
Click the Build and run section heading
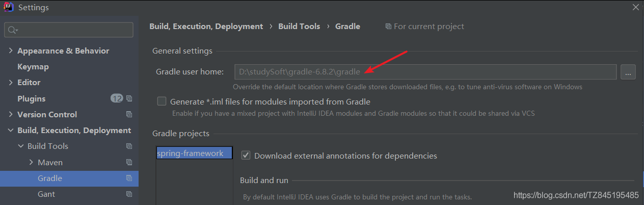point(264,181)
